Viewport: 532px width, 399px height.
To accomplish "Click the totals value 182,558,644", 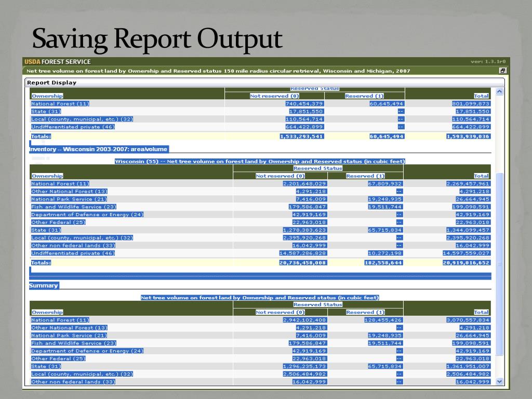I will [x=384, y=262].
